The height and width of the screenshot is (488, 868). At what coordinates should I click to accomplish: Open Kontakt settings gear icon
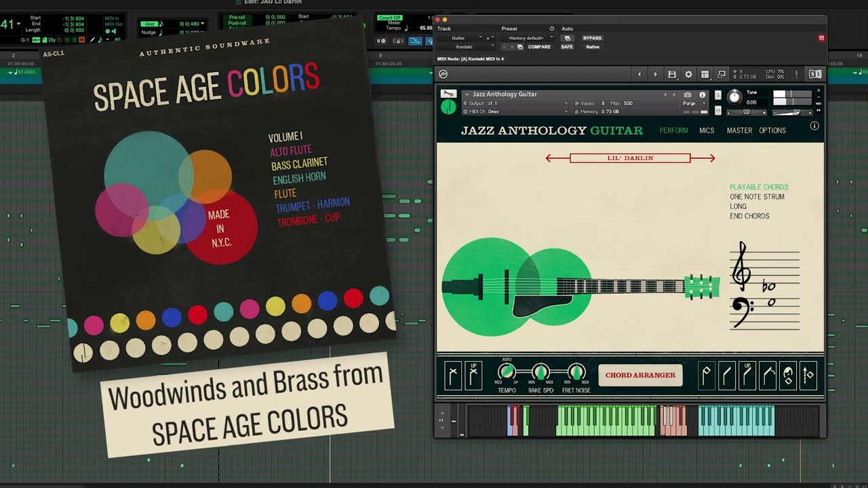coord(688,75)
